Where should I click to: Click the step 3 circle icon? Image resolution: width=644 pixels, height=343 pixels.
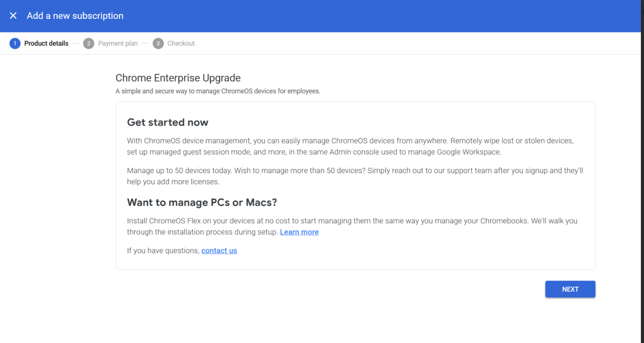(x=158, y=43)
